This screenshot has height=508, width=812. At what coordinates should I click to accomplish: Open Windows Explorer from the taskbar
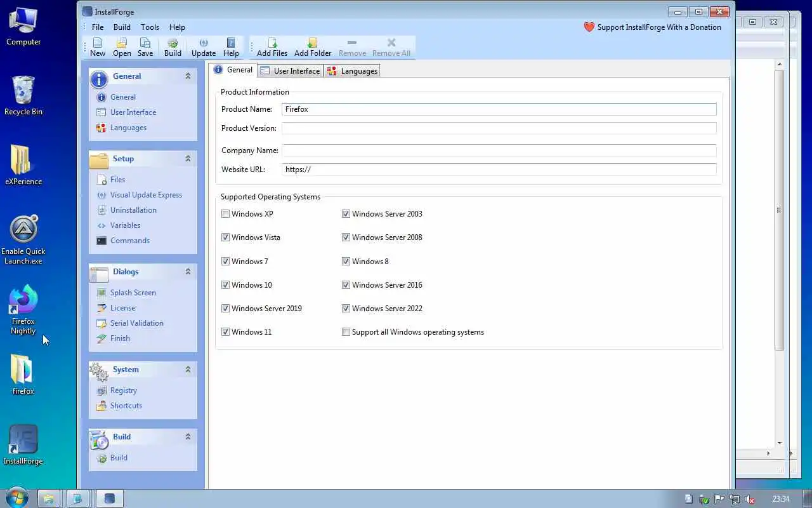[48, 498]
